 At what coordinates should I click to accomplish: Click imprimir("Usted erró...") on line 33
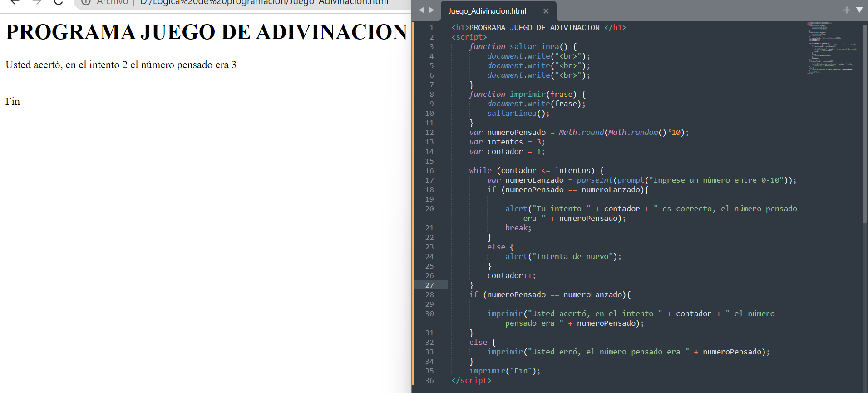pos(629,352)
